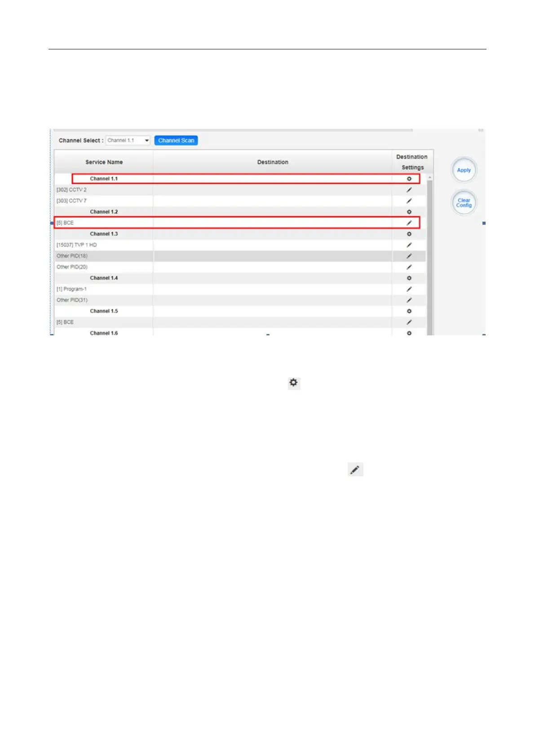The width and height of the screenshot is (535, 756).
Task: Click the Service Name column header
Action: pos(104,162)
